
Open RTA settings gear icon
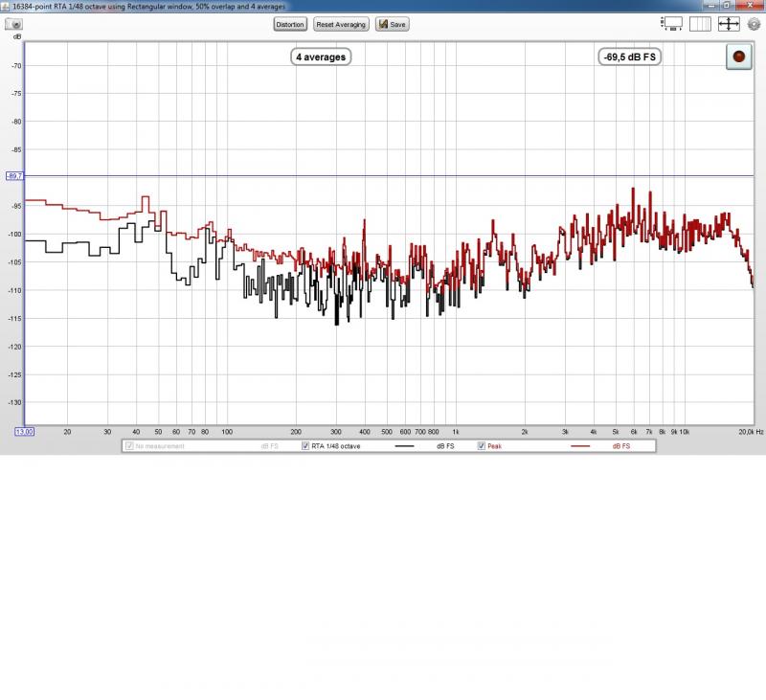point(754,24)
